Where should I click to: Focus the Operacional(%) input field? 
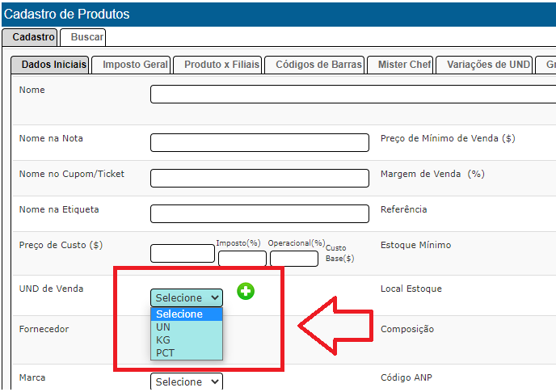[x=294, y=259]
